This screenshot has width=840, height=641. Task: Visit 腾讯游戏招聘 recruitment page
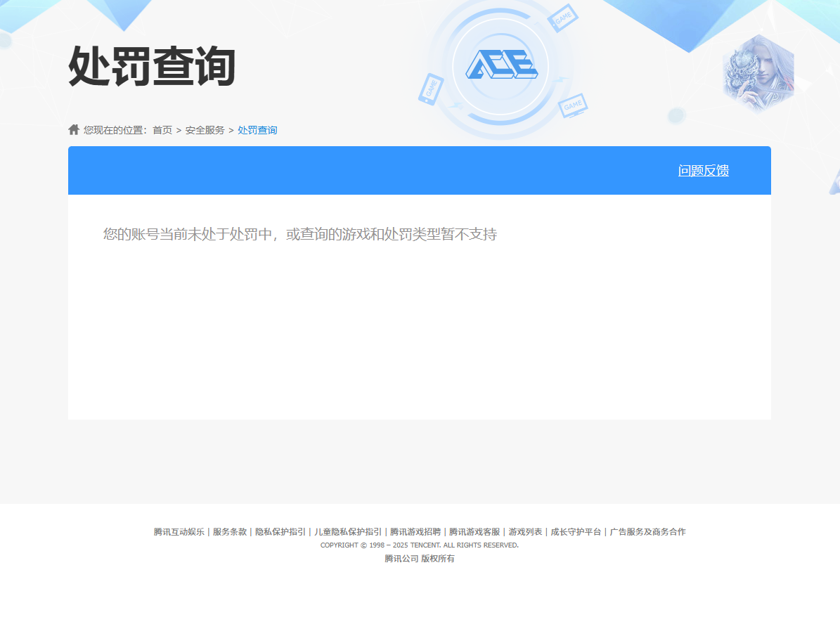tap(415, 532)
